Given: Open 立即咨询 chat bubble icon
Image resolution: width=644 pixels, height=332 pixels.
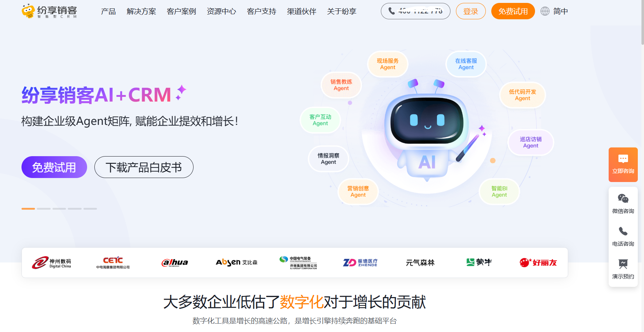Looking at the screenshot, I should (x=623, y=159).
